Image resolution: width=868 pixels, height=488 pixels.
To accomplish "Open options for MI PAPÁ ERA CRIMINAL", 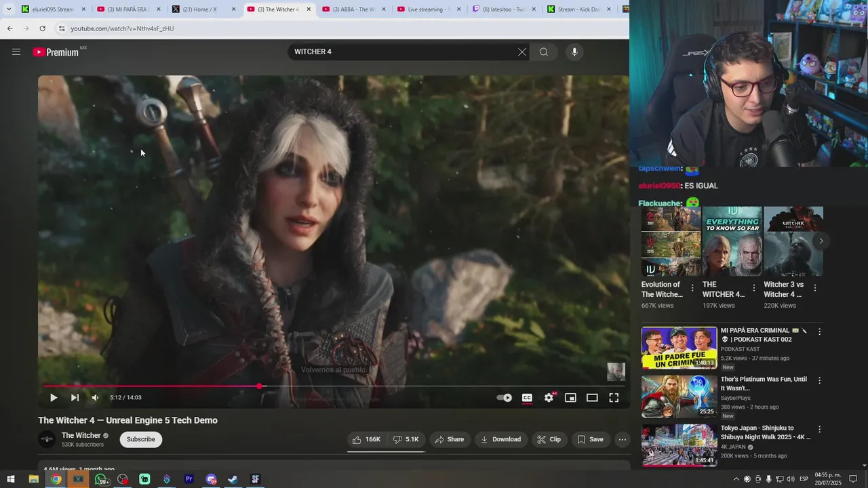I will point(819,332).
